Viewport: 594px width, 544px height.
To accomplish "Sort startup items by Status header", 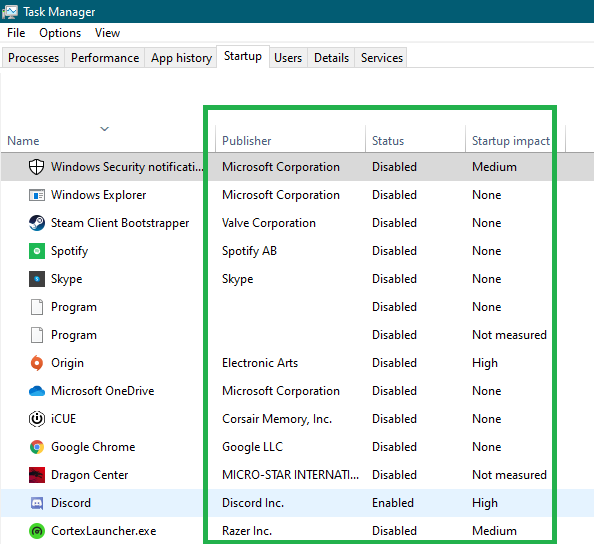I will 388,141.
